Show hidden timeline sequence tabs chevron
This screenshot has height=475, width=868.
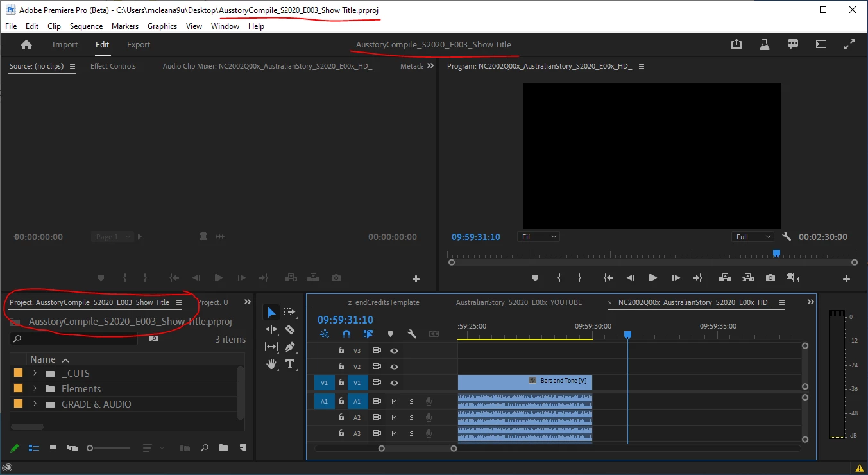point(810,302)
